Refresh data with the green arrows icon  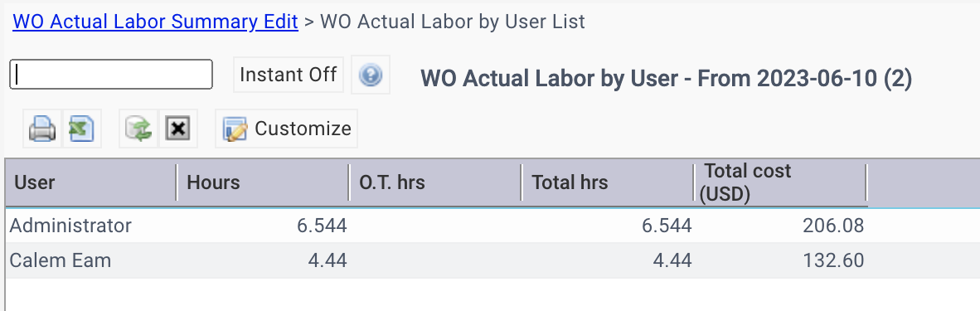138,129
